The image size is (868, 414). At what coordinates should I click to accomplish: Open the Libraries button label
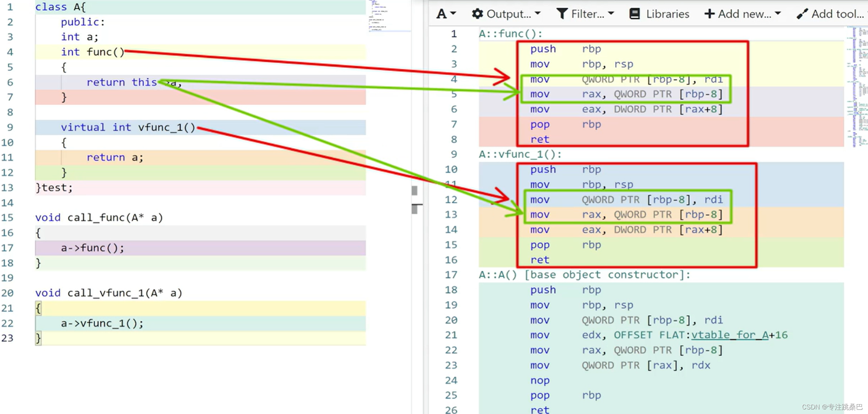(x=667, y=14)
